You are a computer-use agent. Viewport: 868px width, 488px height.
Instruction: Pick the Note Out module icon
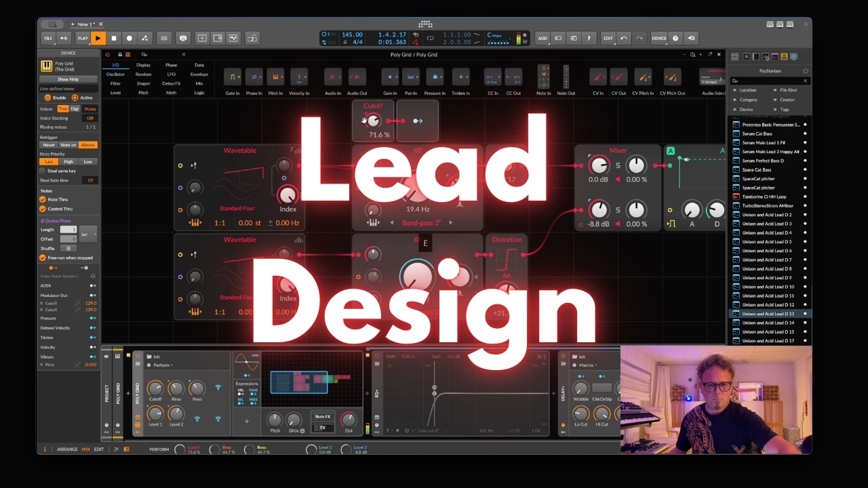[566, 77]
